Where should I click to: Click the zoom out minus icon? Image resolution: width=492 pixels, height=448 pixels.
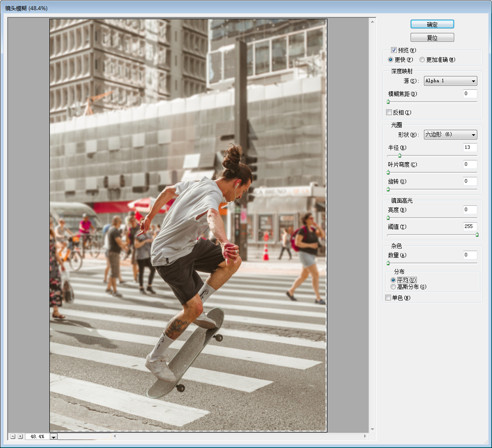(12, 436)
